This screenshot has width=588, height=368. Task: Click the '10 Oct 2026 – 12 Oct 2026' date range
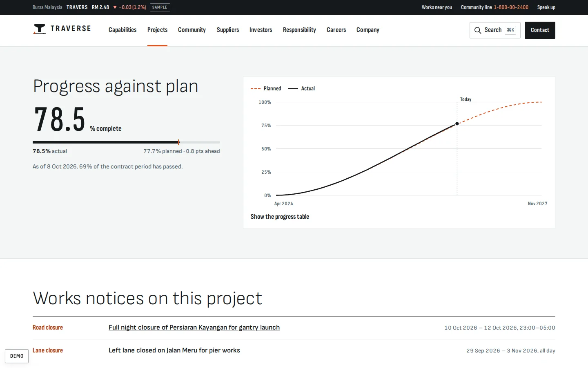click(500, 328)
